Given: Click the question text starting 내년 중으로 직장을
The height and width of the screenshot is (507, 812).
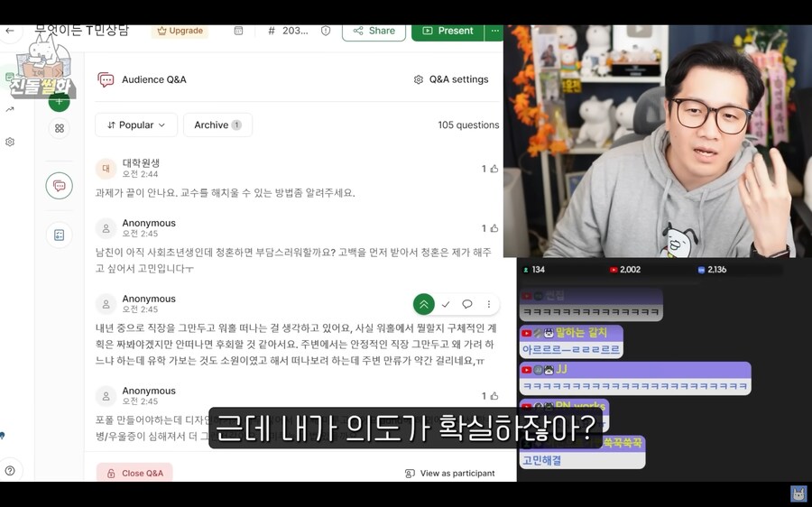Looking at the screenshot, I should click(296, 345).
